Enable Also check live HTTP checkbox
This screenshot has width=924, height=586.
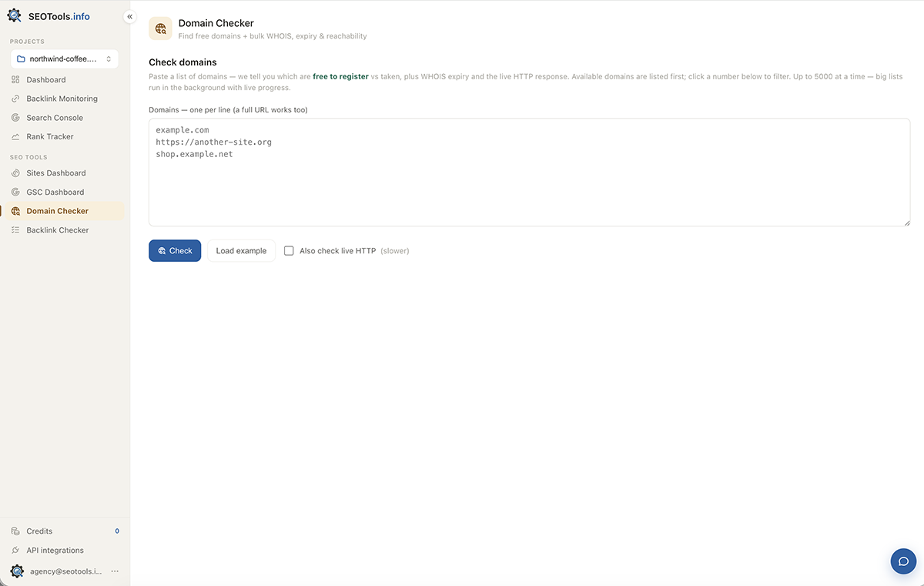[x=289, y=251]
